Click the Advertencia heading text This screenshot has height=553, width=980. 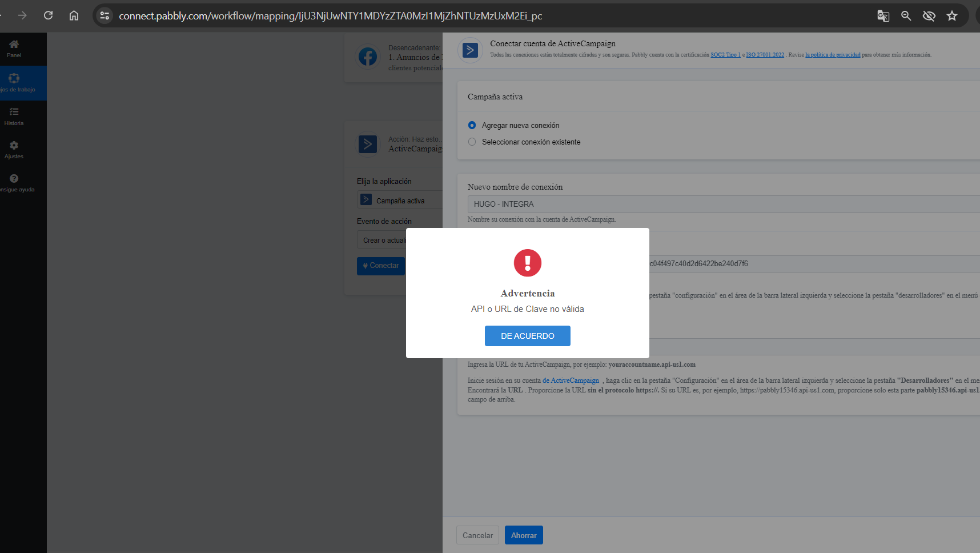tap(528, 293)
